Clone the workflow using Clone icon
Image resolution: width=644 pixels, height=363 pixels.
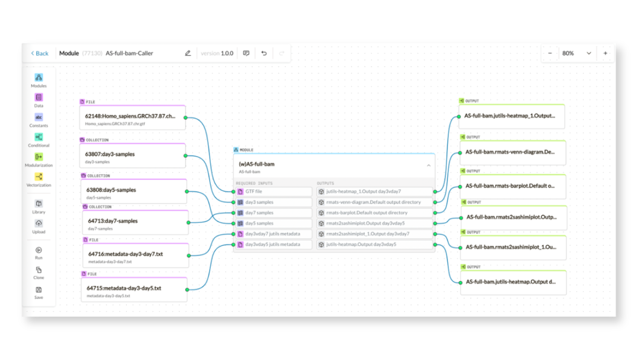(39, 272)
